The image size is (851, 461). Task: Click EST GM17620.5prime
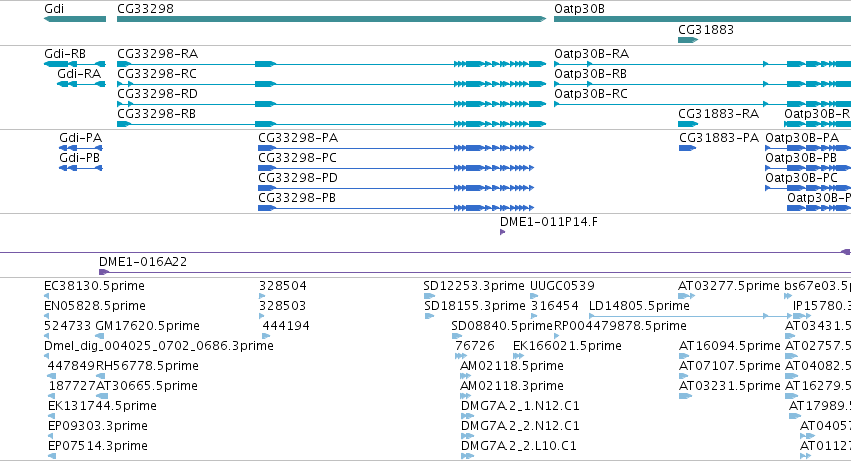(147, 326)
